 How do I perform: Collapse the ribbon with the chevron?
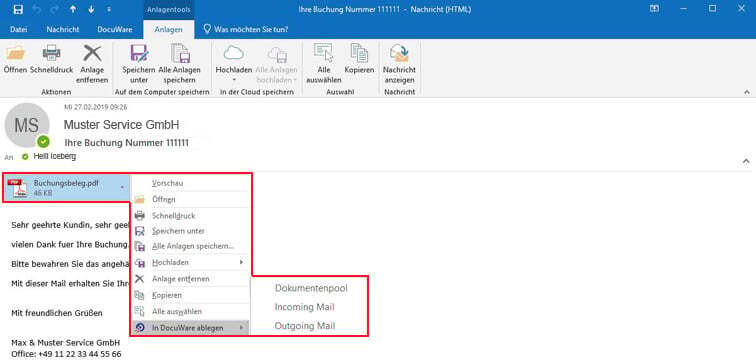click(747, 92)
